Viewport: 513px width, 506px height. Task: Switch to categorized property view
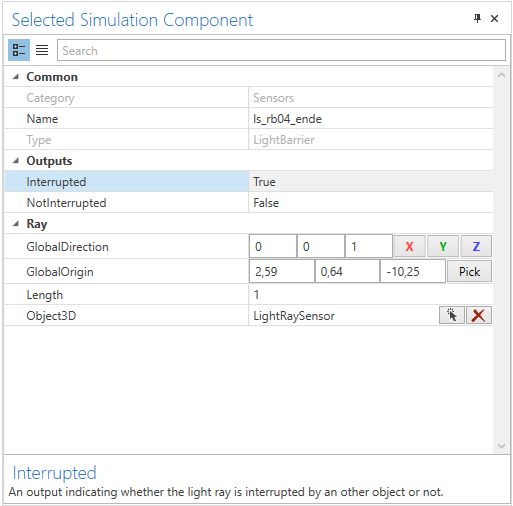(x=19, y=50)
